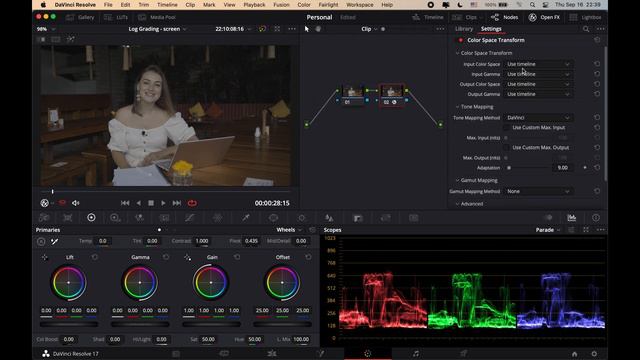Viewport: 640px width, 360px height.
Task: Expand the Advanced section
Action: click(469, 204)
